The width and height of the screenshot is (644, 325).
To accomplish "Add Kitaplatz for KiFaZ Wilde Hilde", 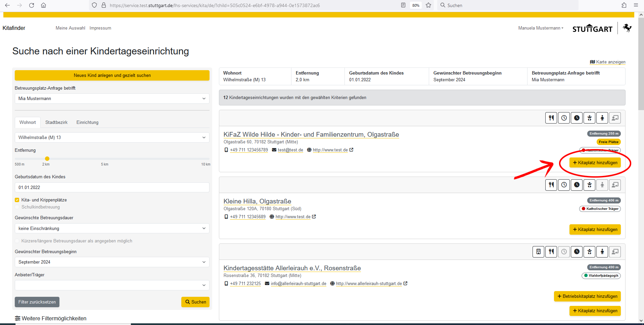I will 595,163.
